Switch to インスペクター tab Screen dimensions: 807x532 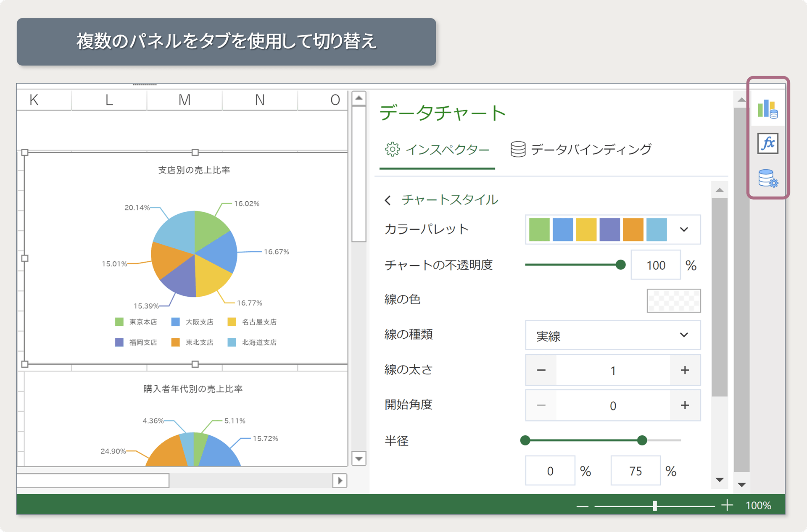pos(437,150)
